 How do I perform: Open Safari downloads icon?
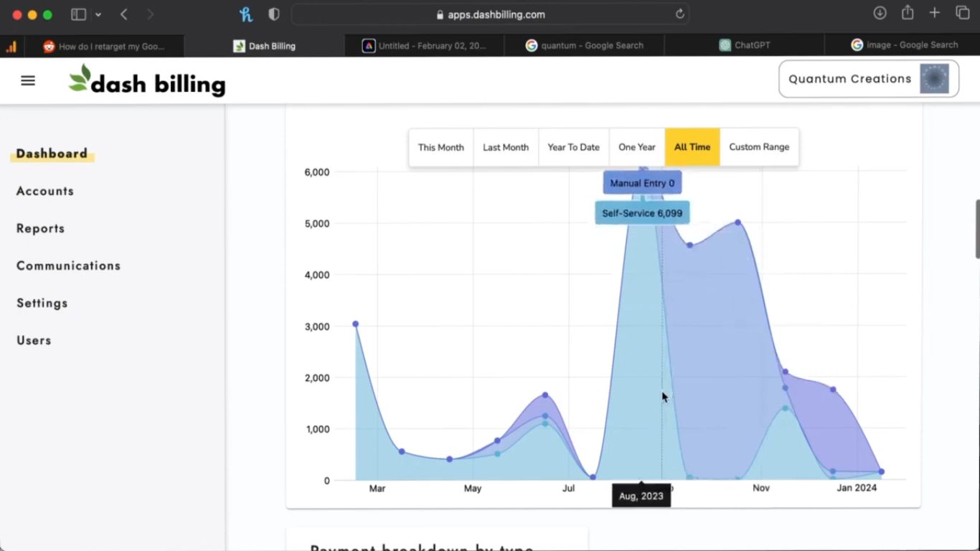pyautogui.click(x=880, y=13)
